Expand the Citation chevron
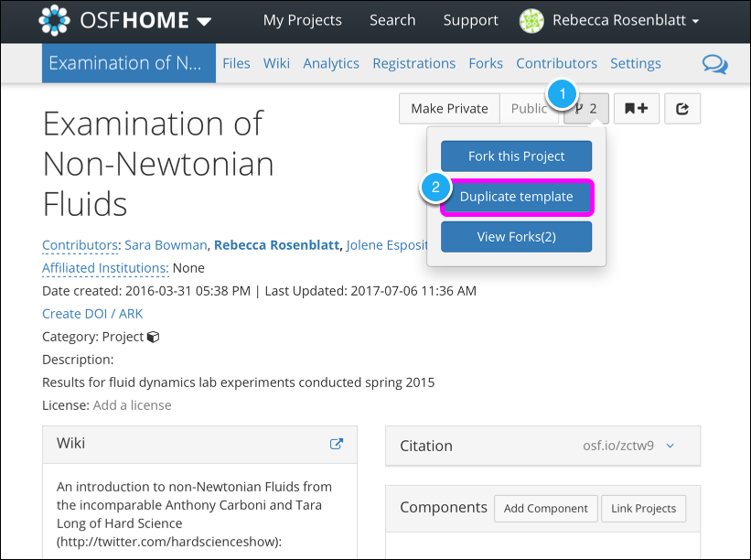The width and height of the screenshot is (751, 560). [671, 446]
